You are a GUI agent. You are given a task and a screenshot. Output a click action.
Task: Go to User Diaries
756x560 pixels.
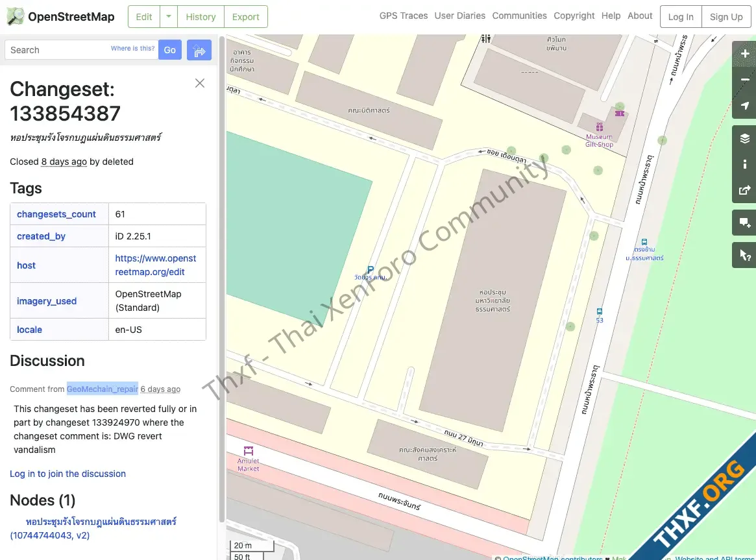coord(460,16)
